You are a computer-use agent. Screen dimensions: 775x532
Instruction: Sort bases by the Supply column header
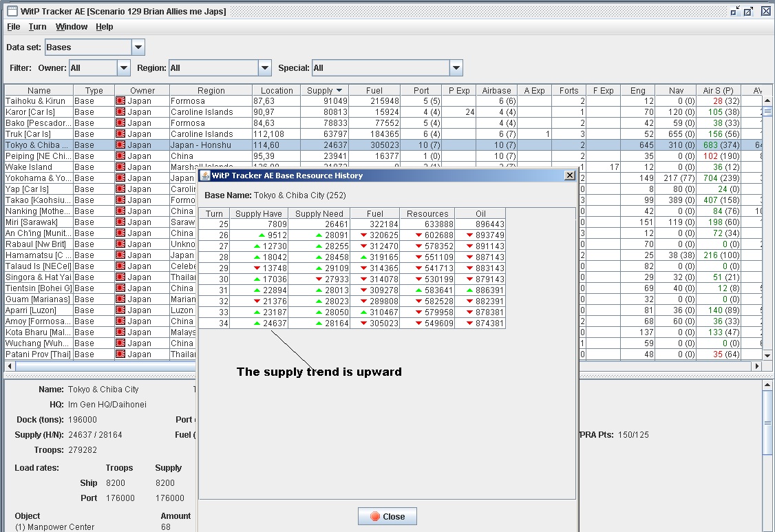[x=325, y=90]
